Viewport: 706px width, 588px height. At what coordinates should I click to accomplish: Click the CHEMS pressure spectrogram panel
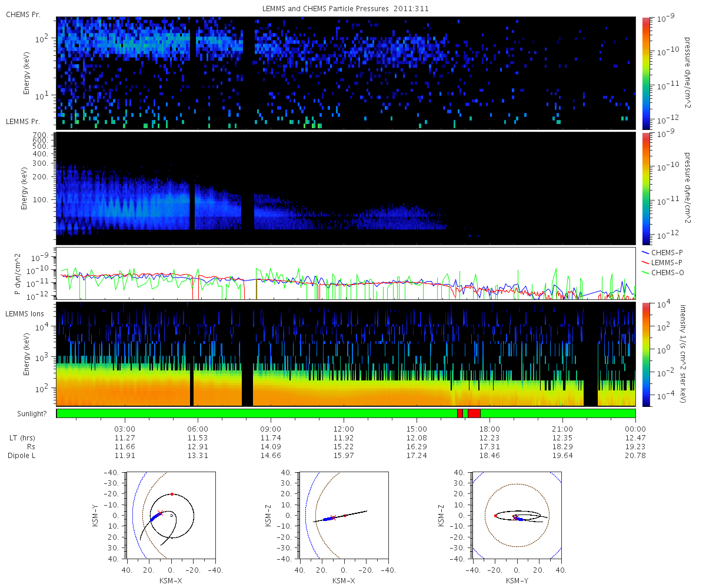tap(346, 73)
